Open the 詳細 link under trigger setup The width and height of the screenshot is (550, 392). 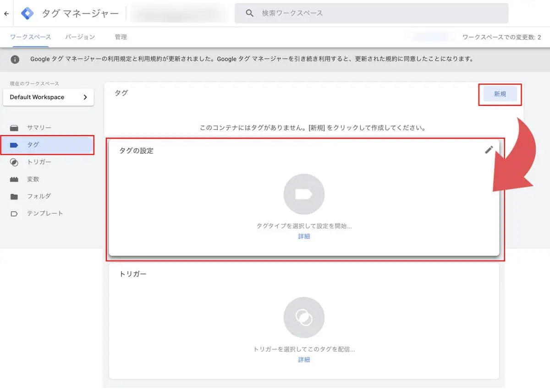(304, 360)
